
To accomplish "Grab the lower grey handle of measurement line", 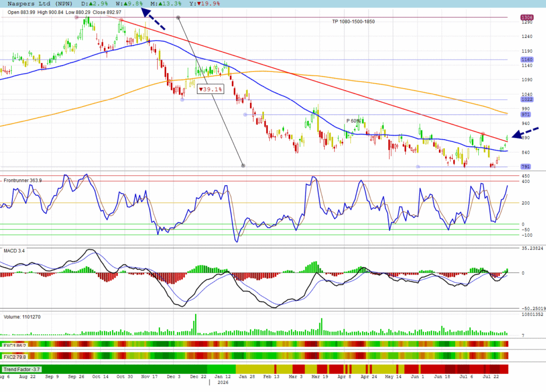I will (243, 165).
